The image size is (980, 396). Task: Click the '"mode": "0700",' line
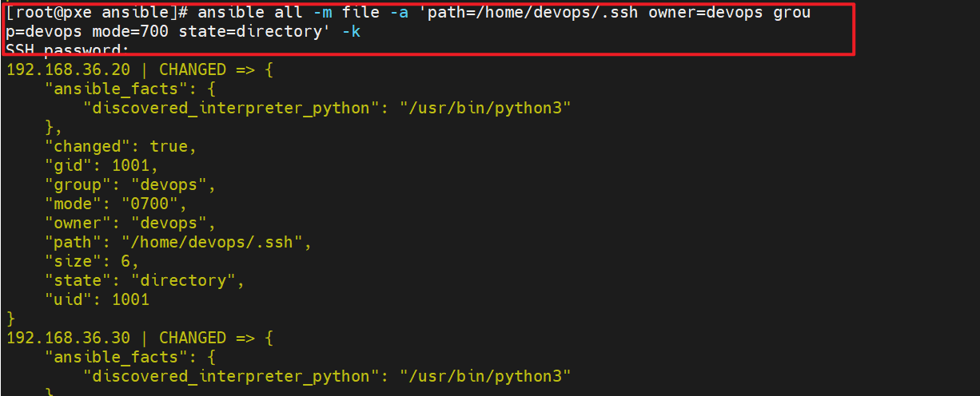click(115, 204)
